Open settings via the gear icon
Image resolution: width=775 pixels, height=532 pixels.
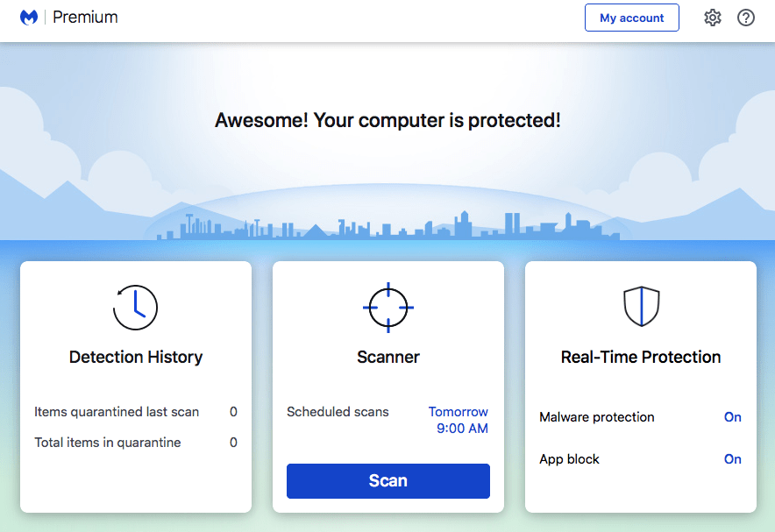pyautogui.click(x=713, y=18)
